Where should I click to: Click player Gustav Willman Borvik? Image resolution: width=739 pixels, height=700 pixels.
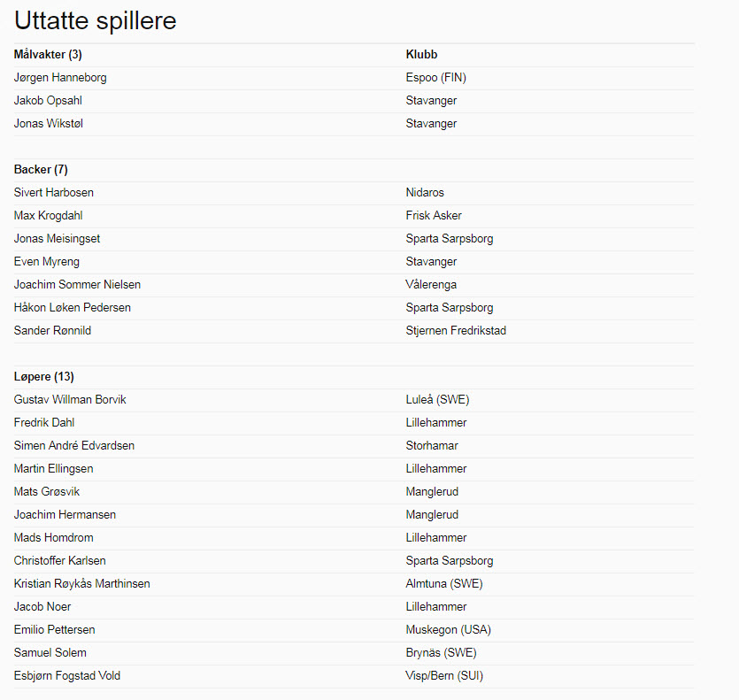point(70,400)
